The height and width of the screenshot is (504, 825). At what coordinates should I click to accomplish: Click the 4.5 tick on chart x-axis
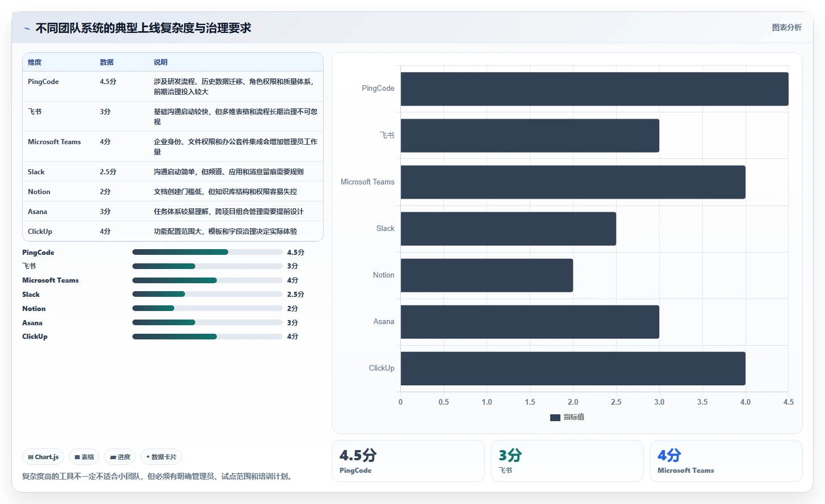788,402
